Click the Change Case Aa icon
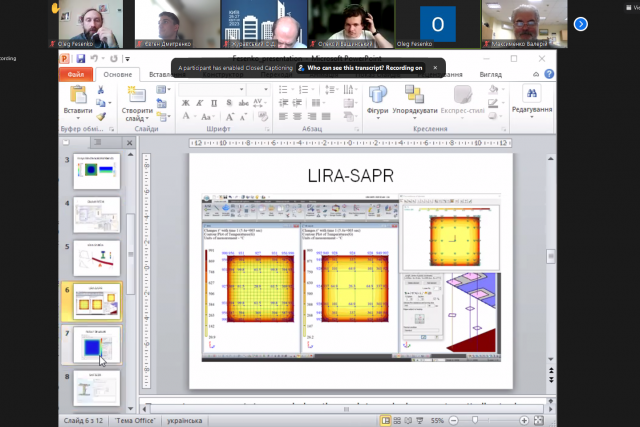Image resolution: width=640 pixels, height=427 pixels. click(206, 117)
